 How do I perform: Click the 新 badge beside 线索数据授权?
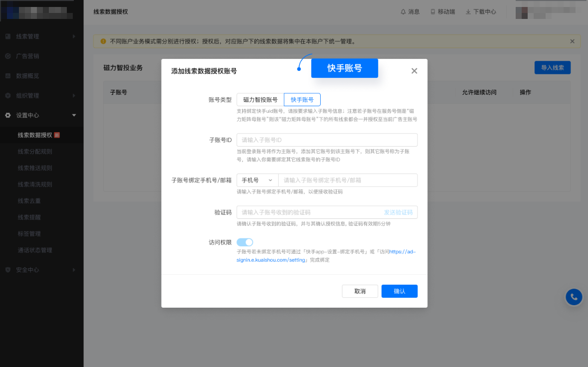click(x=57, y=135)
